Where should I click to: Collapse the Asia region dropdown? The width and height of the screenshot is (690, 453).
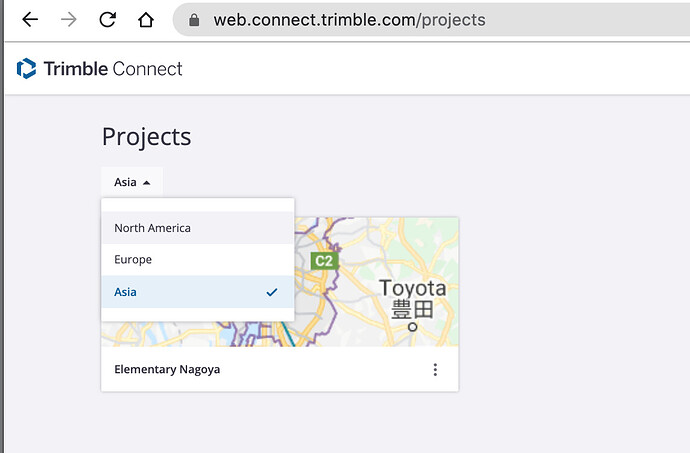click(131, 182)
